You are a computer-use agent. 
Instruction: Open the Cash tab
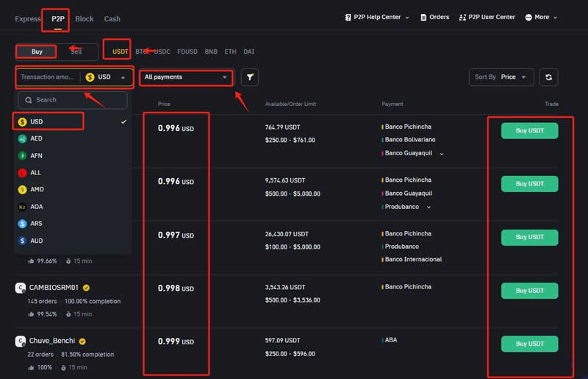coord(112,19)
